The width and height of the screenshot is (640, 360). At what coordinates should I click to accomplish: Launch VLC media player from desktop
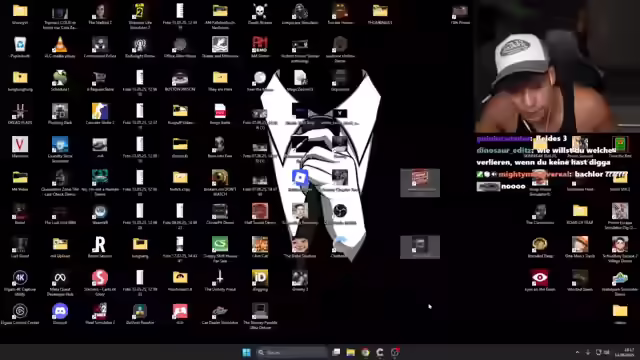click(x=60, y=44)
